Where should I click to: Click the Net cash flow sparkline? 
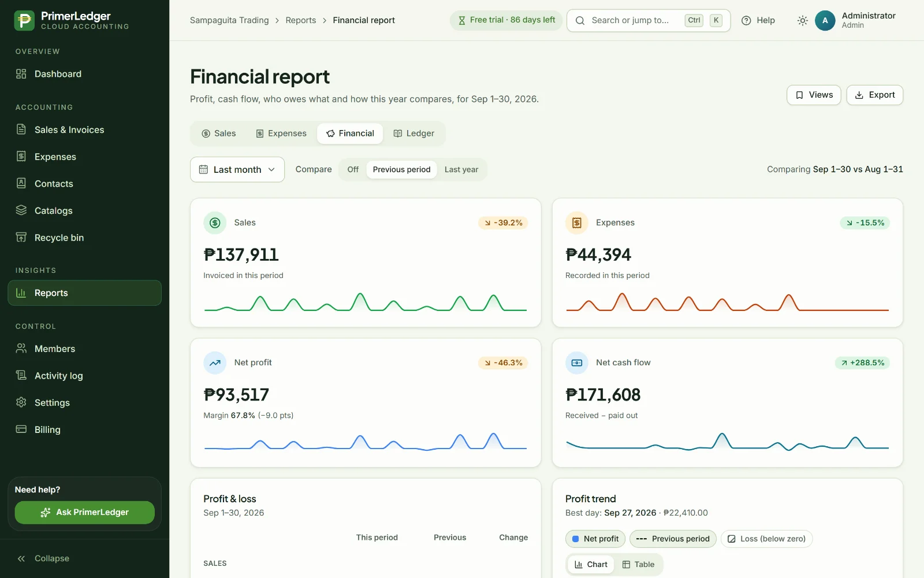point(727,442)
